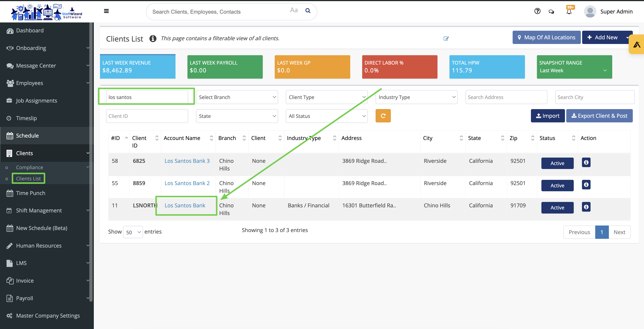Open notifications bell icon
This screenshot has width=644, height=329.
569,12
